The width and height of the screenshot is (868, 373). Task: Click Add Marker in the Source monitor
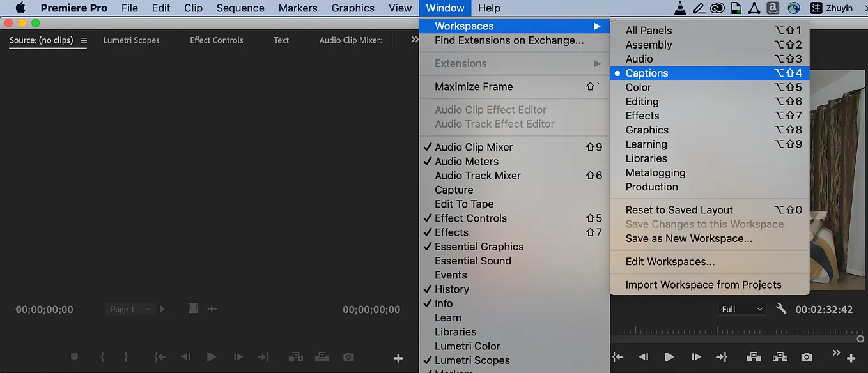(x=74, y=358)
